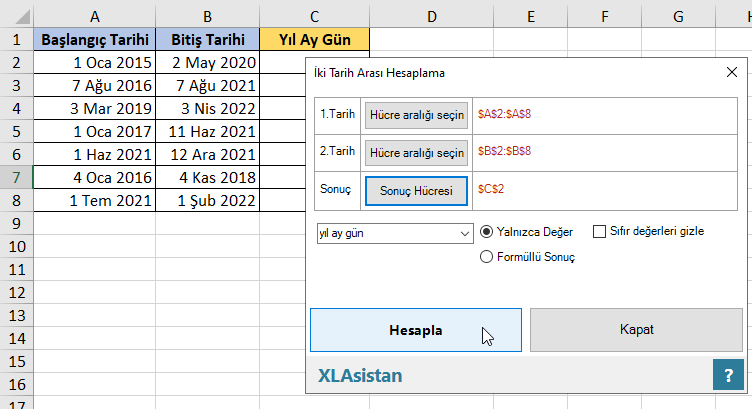
Task: Click the Kapat button
Action: coord(636,330)
